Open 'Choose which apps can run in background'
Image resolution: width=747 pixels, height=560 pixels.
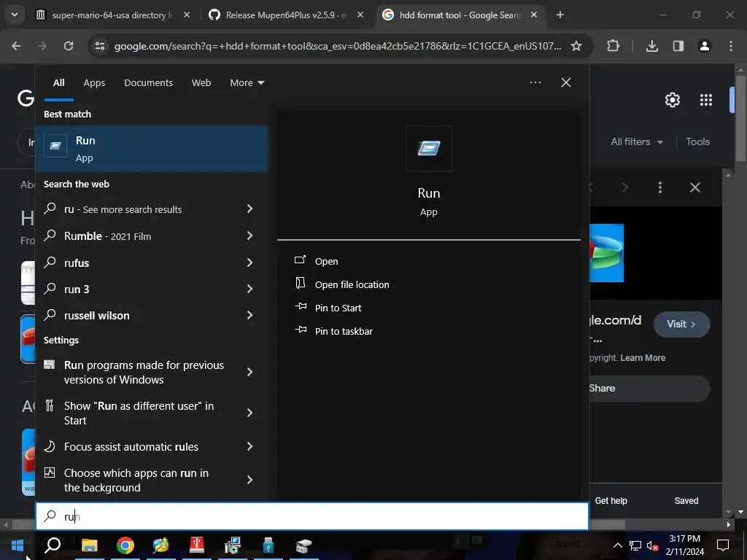coord(136,480)
